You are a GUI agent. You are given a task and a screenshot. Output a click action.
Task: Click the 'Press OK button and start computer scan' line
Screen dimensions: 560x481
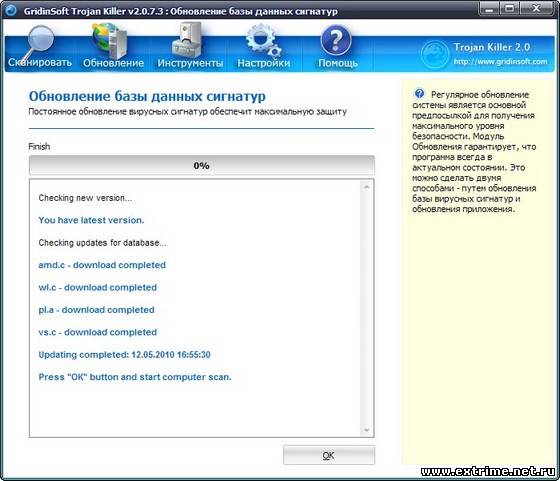[x=135, y=377]
